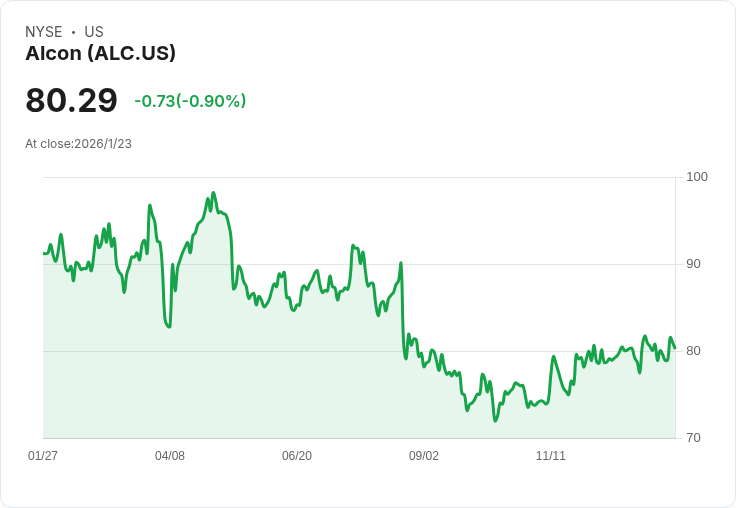The image size is (736, 508).
Task: Select the 01/27 date on the x-axis
Action: (x=43, y=456)
